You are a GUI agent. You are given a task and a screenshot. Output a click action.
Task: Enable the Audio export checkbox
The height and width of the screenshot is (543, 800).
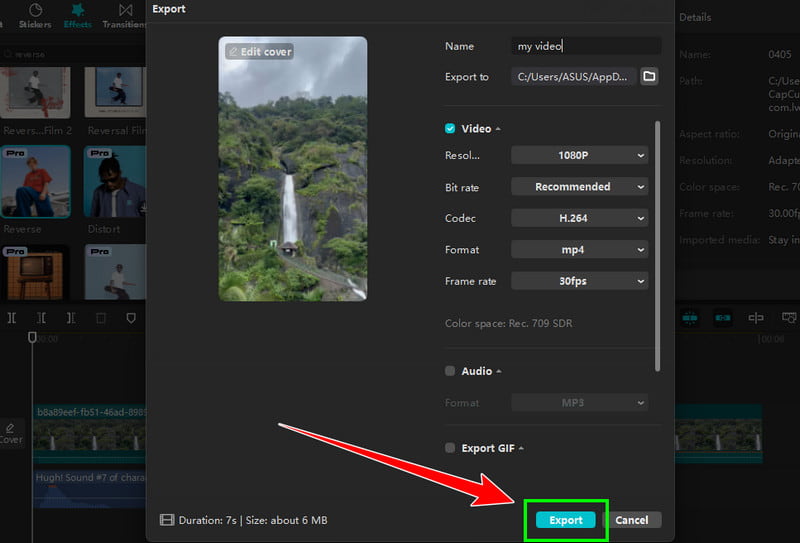point(450,371)
